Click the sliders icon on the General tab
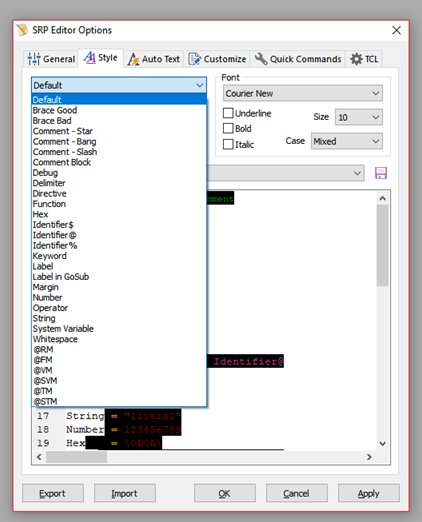The width and height of the screenshot is (422, 522). click(x=34, y=59)
